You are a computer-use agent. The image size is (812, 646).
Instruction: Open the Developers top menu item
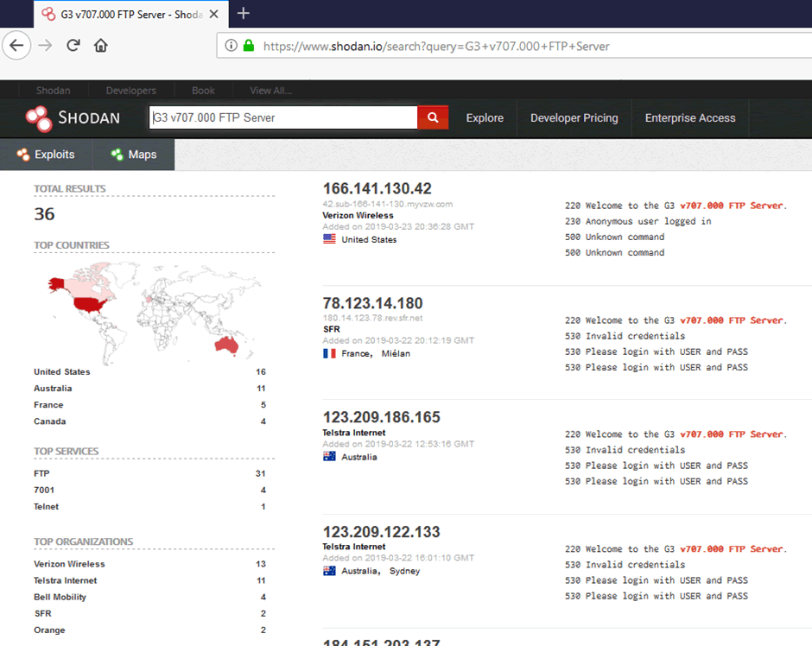click(131, 91)
